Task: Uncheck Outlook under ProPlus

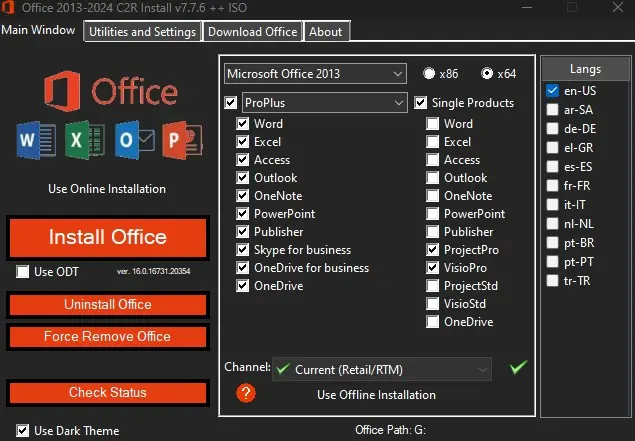Action: pos(243,177)
